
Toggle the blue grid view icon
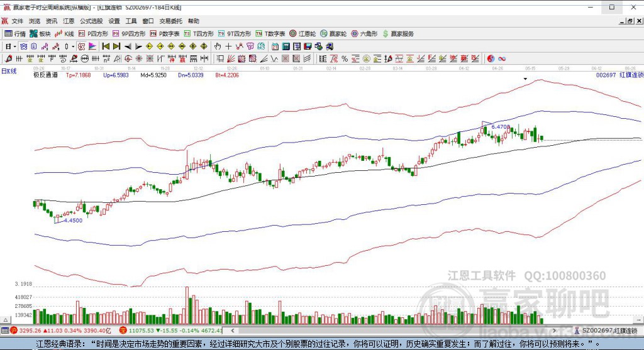tap(23, 46)
